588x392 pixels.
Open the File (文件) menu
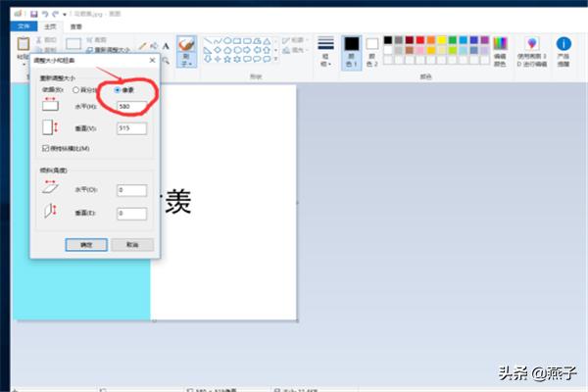pyautogui.click(x=24, y=26)
